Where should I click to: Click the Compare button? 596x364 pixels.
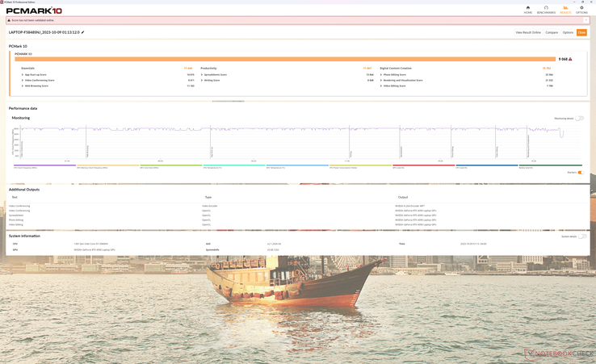[552, 32]
